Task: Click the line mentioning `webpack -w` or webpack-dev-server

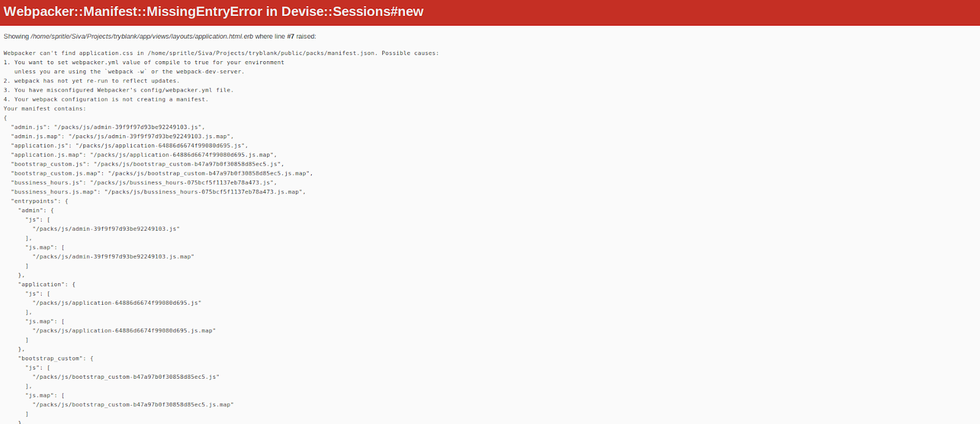Action: pos(129,72)
